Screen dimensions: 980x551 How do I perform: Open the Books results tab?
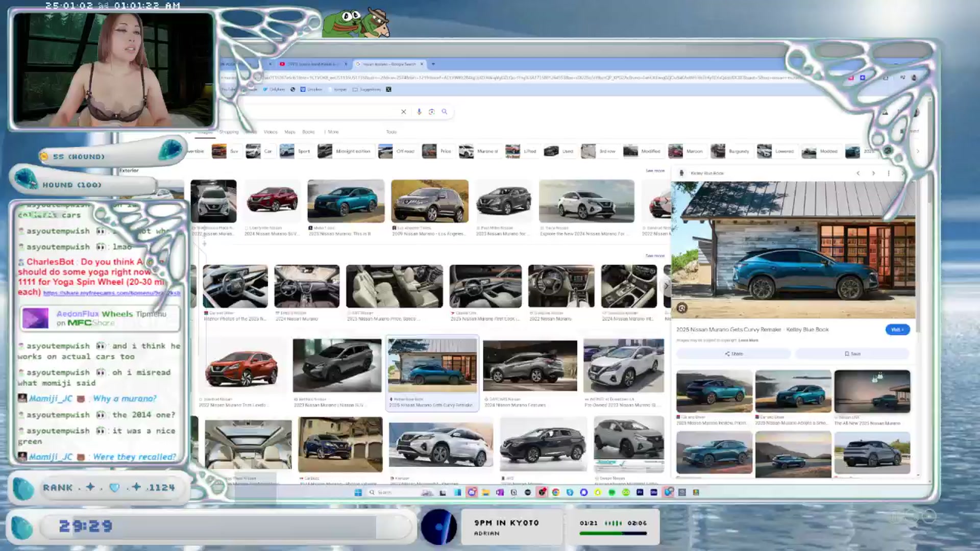(x=308, y=132)
